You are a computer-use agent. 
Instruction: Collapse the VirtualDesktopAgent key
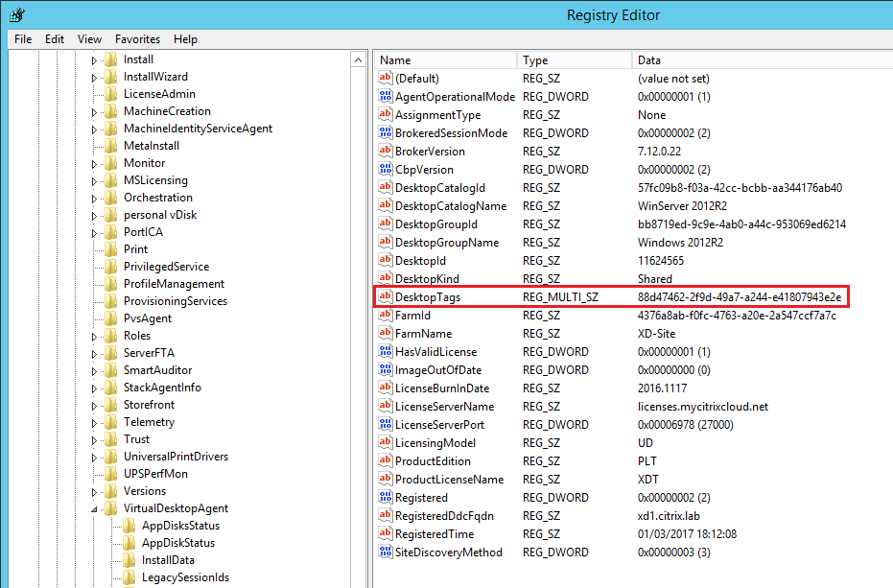pos(95,509)
